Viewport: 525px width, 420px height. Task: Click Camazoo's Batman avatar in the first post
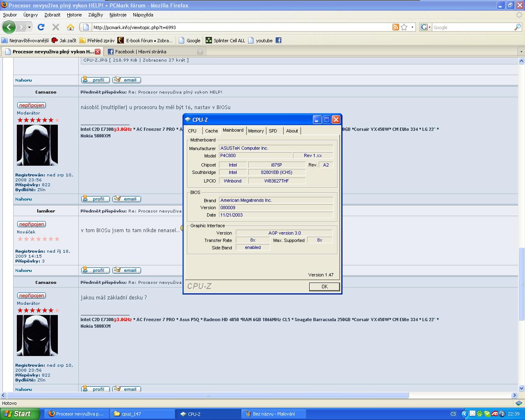click(37, 145)
